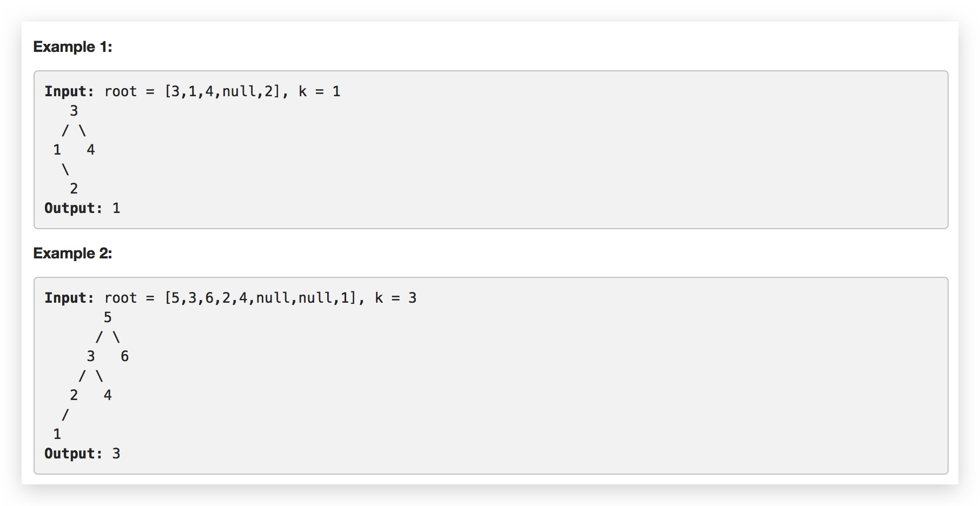Click node 6 in Example 2 tree
This screenshot has width=980, height=506.
pos(124,356)
